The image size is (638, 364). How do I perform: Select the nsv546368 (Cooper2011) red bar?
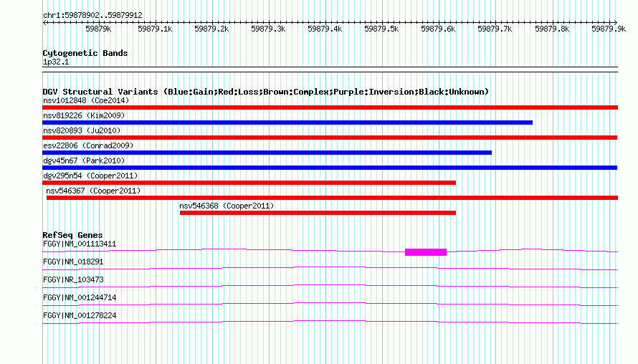tap(318, 213)
